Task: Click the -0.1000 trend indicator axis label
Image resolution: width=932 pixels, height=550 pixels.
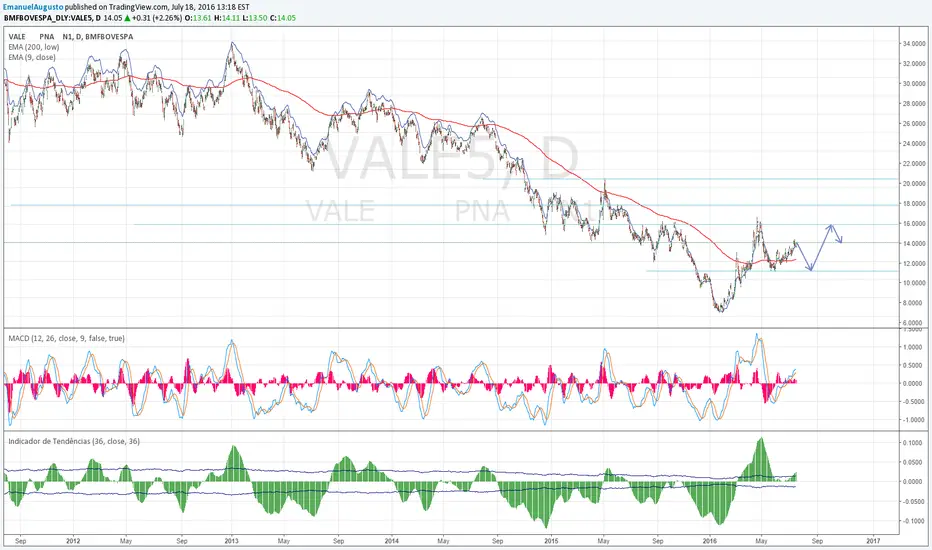Action: [914, 521]
